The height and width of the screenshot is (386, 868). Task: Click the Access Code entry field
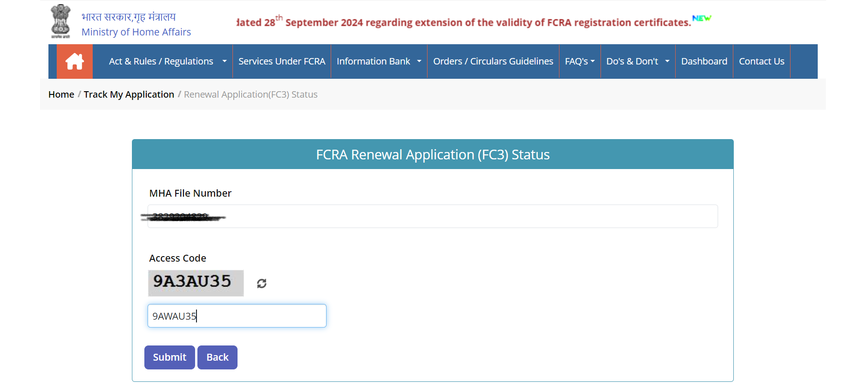(x=237, y=316)
